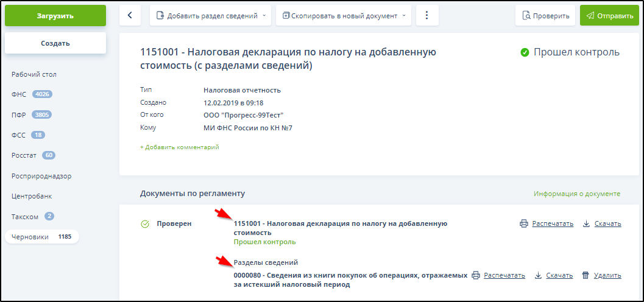The height and width of the screenshot is (302, 644).
Task: Open the Скопировать в новый документ dropdown
Action: pyautogui.click(x=344, y=16)
